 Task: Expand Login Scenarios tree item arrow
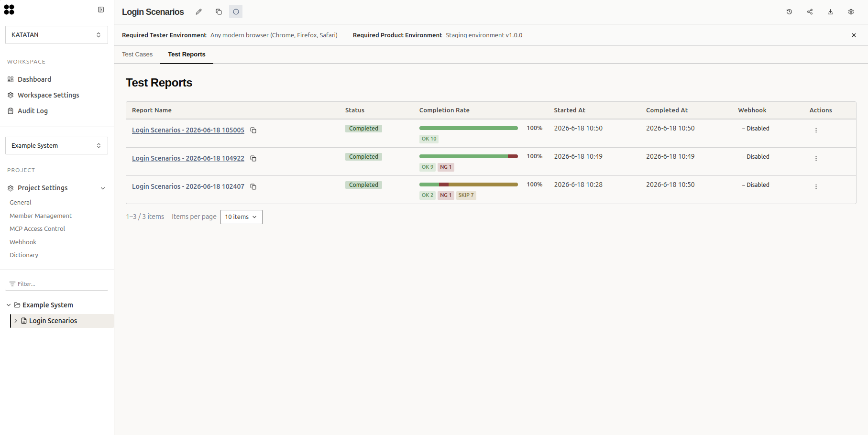(x=16, y=321)
